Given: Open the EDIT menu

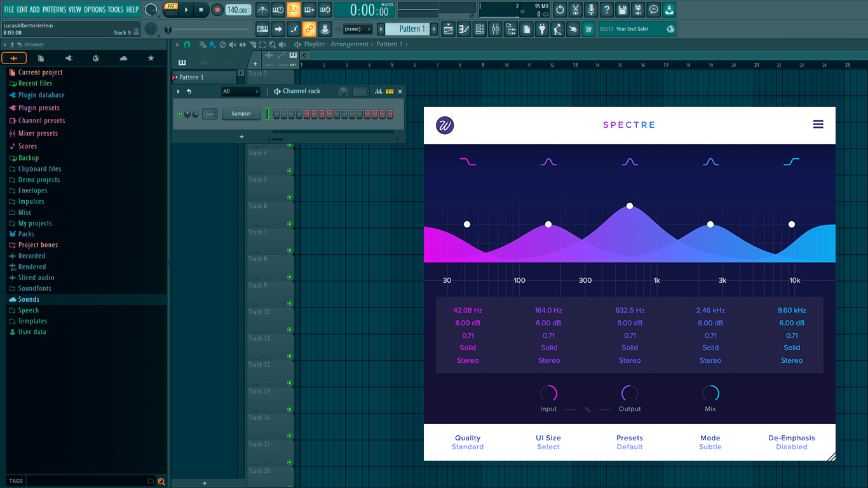Looking at the screenshot, I should (x=22, y=10).
